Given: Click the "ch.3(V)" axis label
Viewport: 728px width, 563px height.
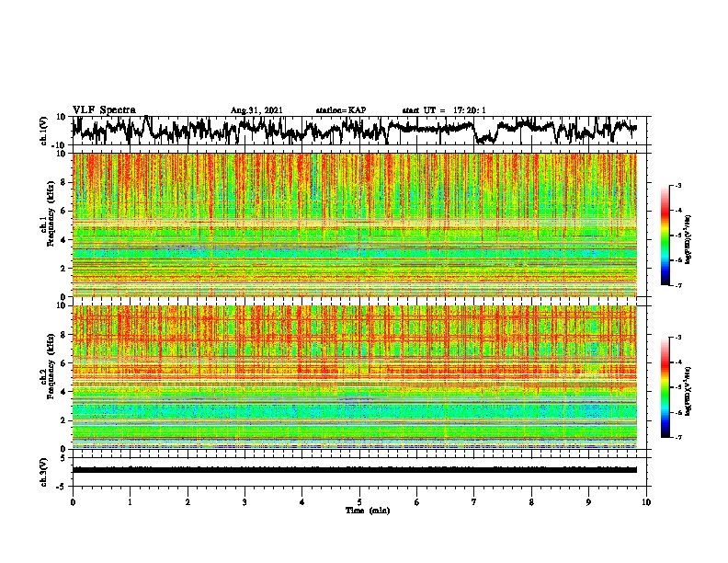Looking at the screenshot, I should [44, 472].
